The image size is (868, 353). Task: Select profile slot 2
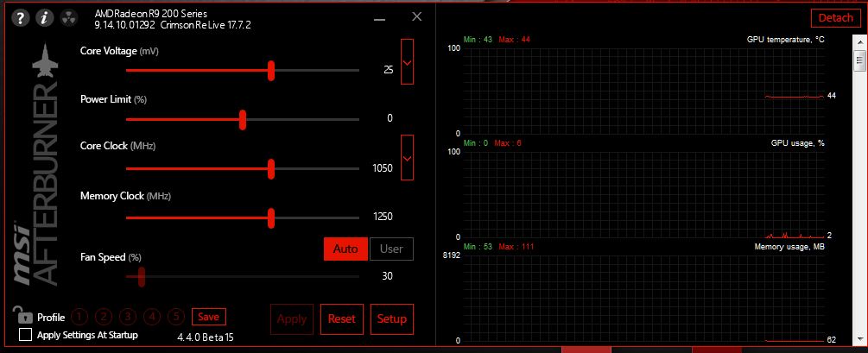tap(104, 317)
